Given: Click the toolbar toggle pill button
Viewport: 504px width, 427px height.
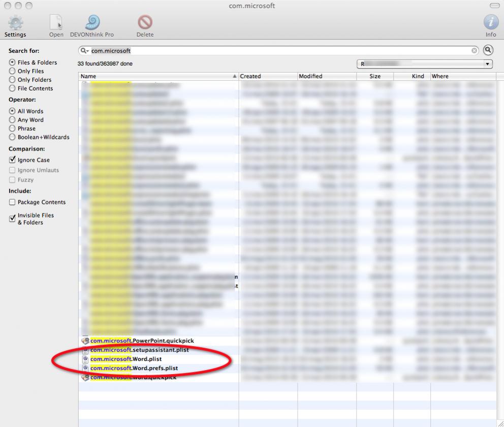Looking at the screenshot, I should click(x=494, y=6).
